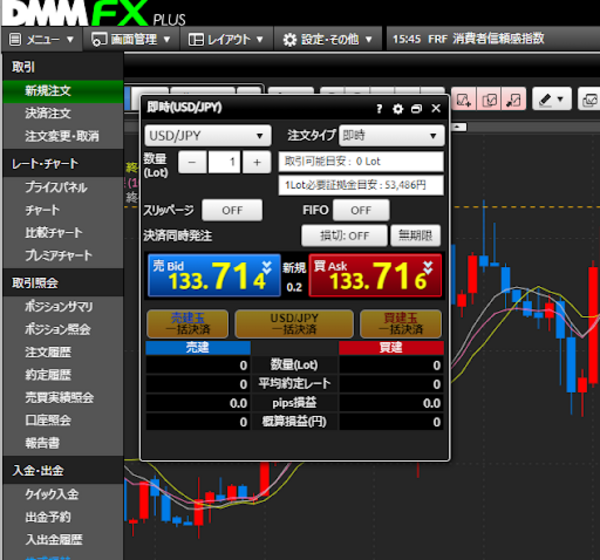Click the 買建 column header

point(391,348)
